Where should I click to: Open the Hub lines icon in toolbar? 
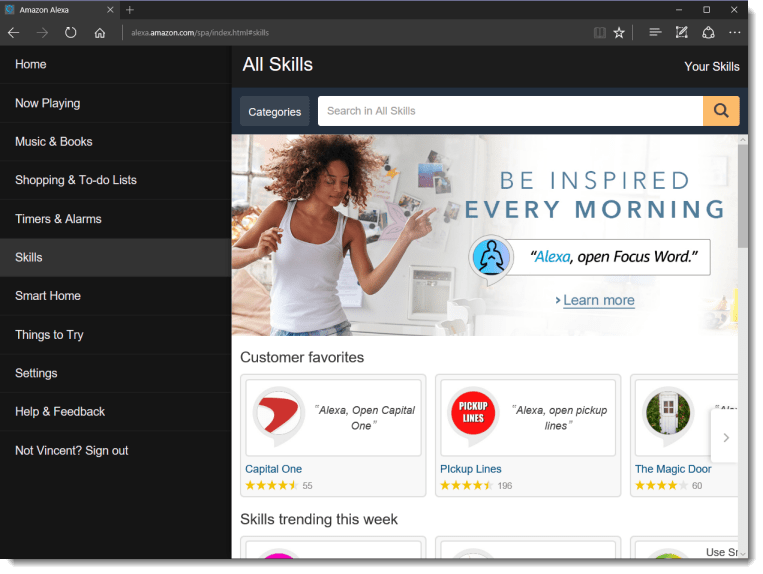click(655, 33)
